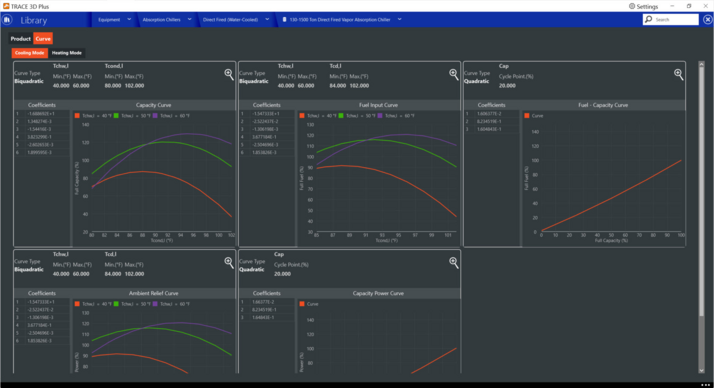
Task: Select the Cooling Mode tab
Action: [30, 53]
